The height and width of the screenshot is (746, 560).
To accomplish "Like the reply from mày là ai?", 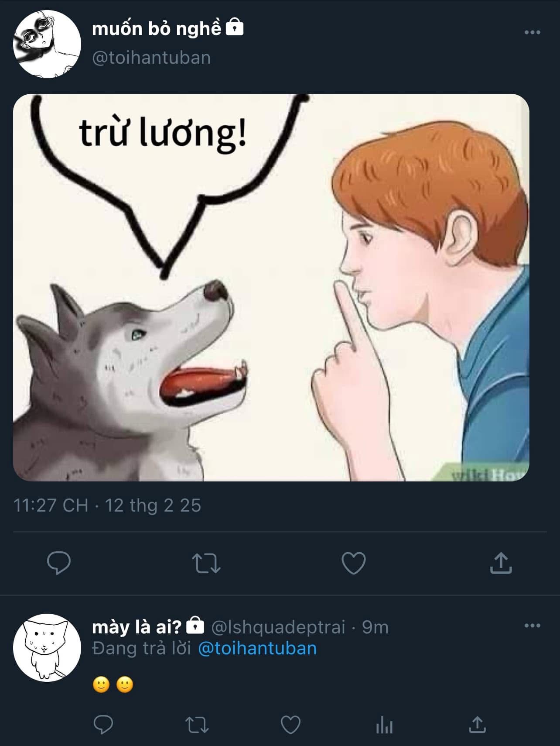I will pos(290,725).
